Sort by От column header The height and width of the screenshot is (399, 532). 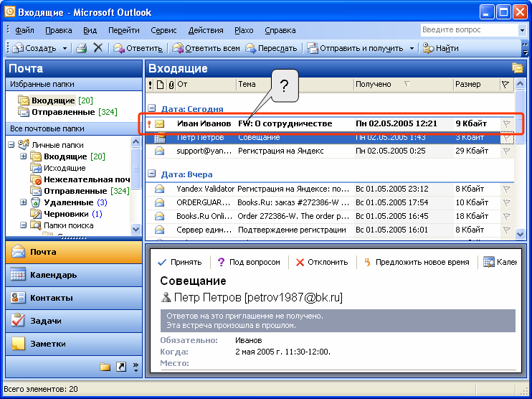pyautogui.click(x=206, y=84)
